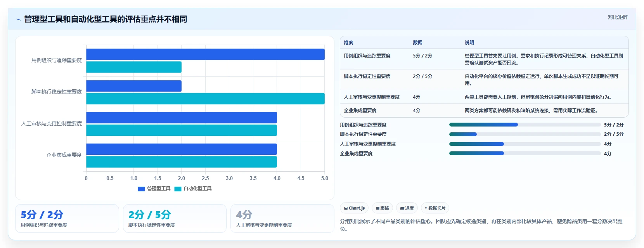Toggle the 自动化型工具 legend entry
This screenshot has width=644, height=248.
tap(193, 189)
